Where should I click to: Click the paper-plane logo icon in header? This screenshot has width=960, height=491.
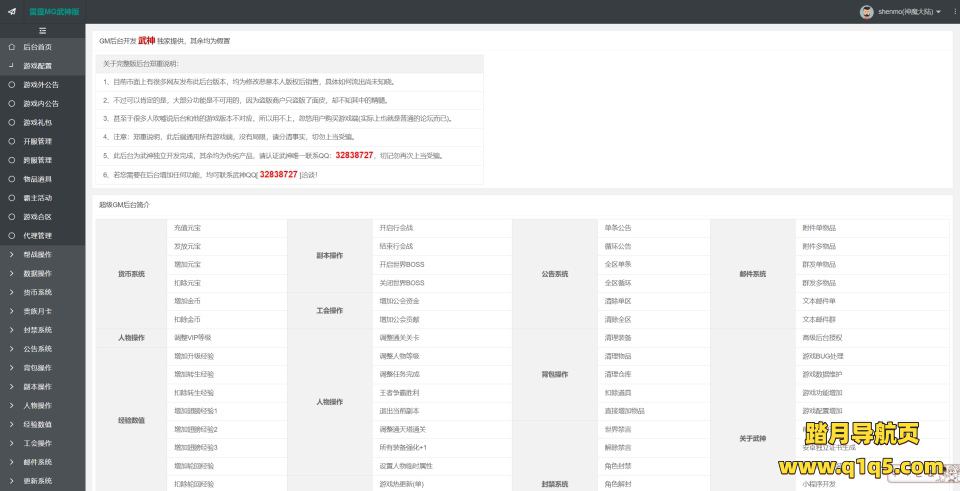(x=12, y=12)
